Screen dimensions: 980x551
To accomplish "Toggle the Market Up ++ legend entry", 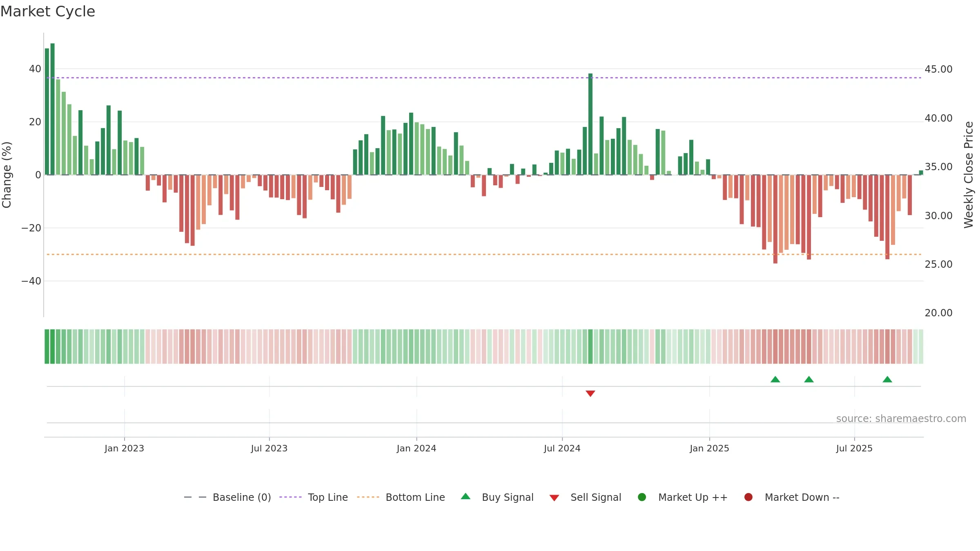I will 683,497.
